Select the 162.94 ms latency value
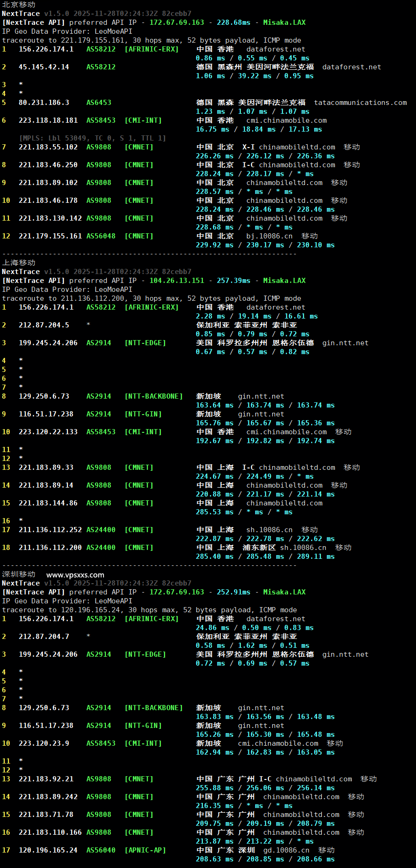The width and height of the screenshot is (416, 868). (x=215, y=752)
